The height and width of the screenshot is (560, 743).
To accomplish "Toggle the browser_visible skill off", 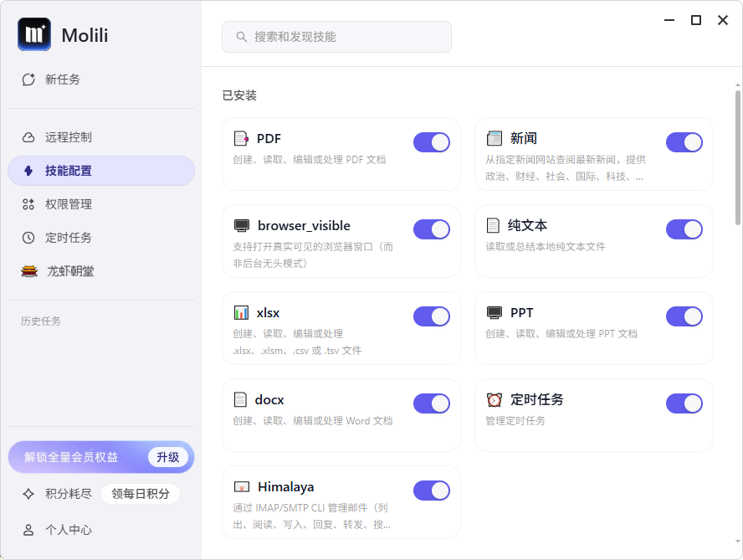I will 431,229.
